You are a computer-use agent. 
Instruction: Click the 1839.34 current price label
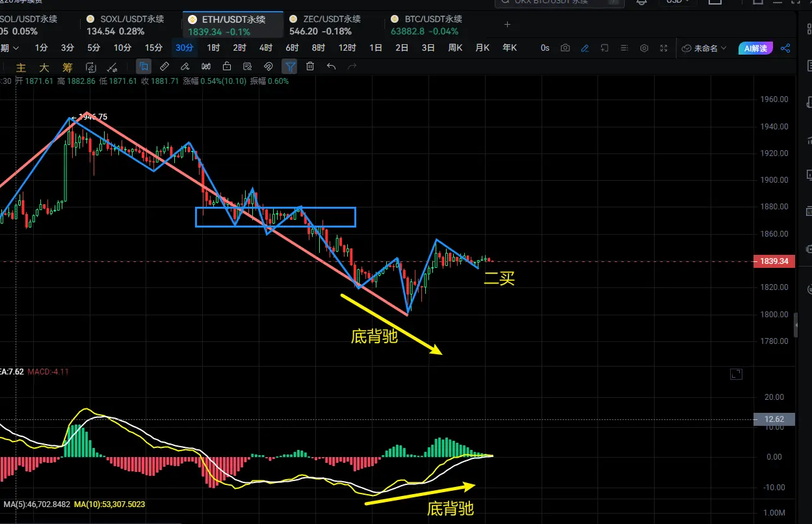[x=774, y=261]
